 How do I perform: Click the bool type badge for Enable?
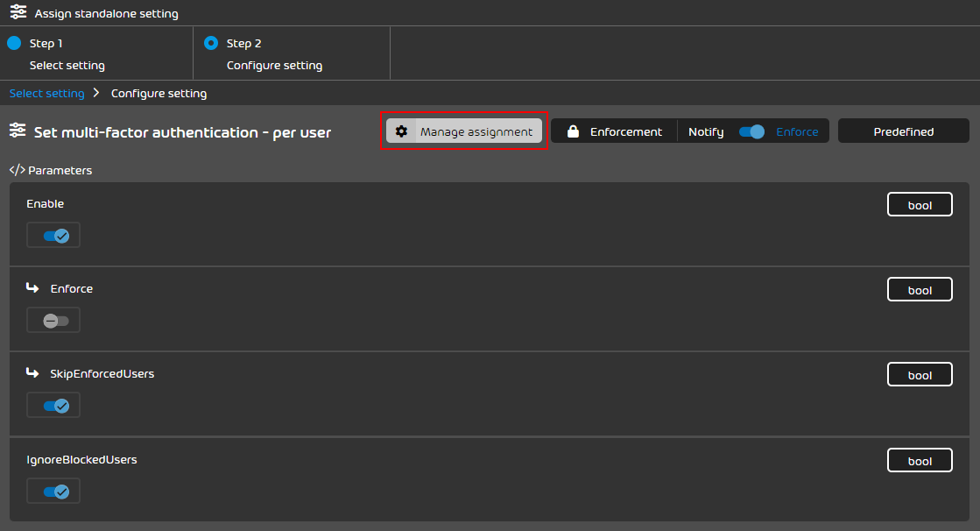[920, 205]
